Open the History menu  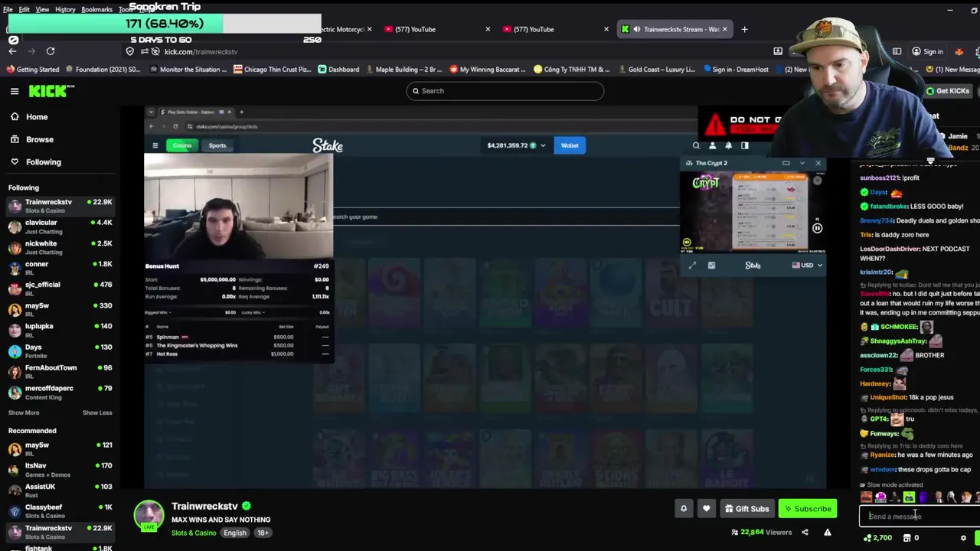(65, 9)
